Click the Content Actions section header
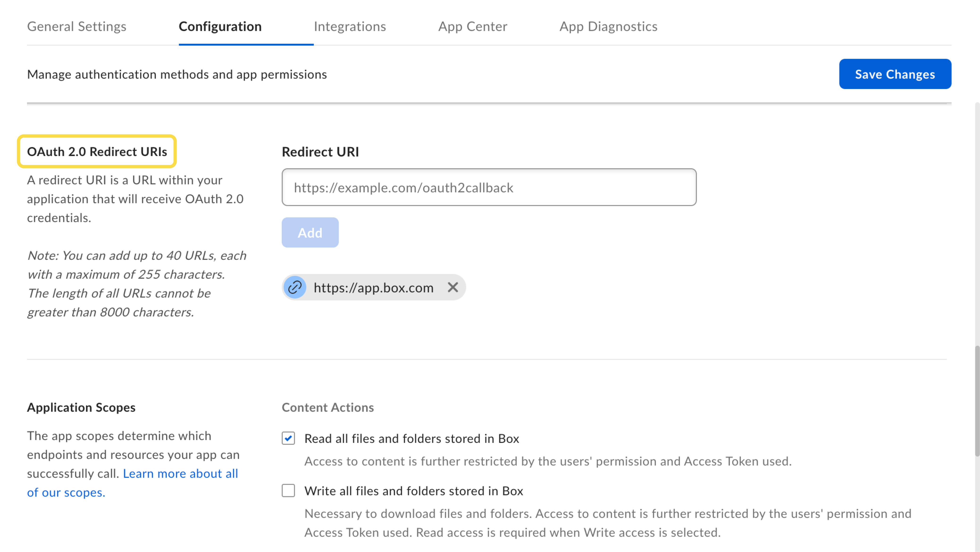This screenshot has width=980, height=552. tap(328, 407)
